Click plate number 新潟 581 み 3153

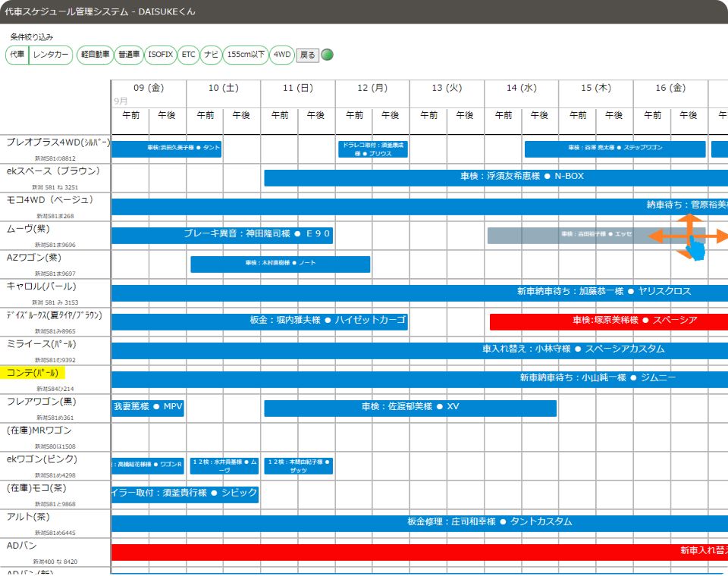pos(55,302)
